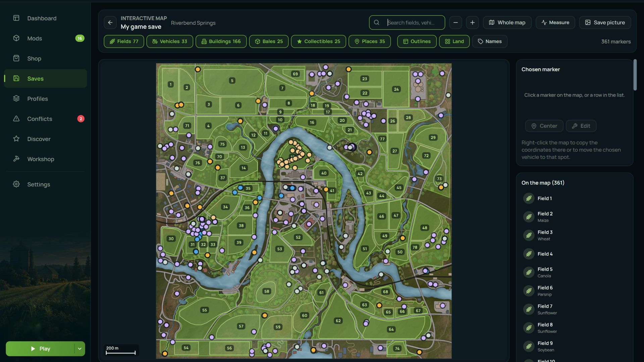
Task: Toggle the Land overlay option
Action: pos(454,41)
